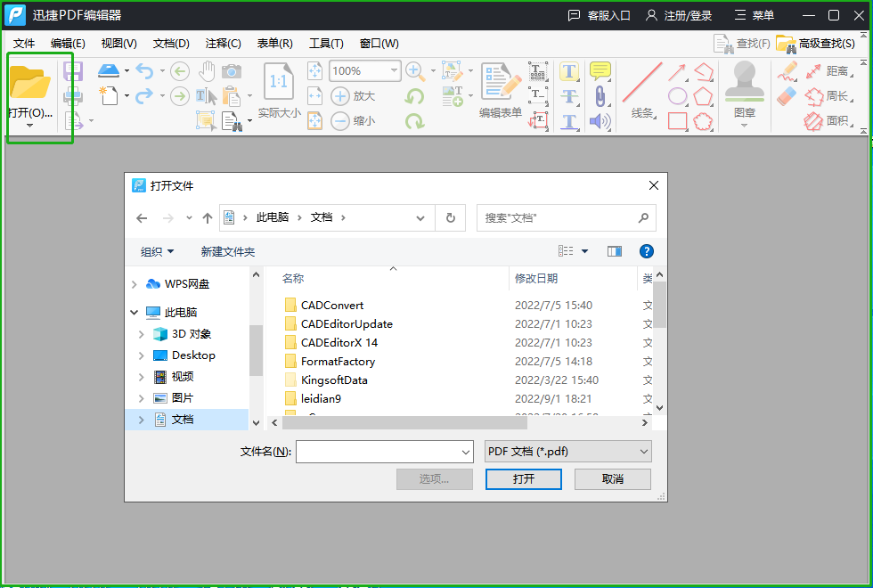The image size is (873, 588).
Task: Click the green previous view arrow
Action: click(179, 71)
